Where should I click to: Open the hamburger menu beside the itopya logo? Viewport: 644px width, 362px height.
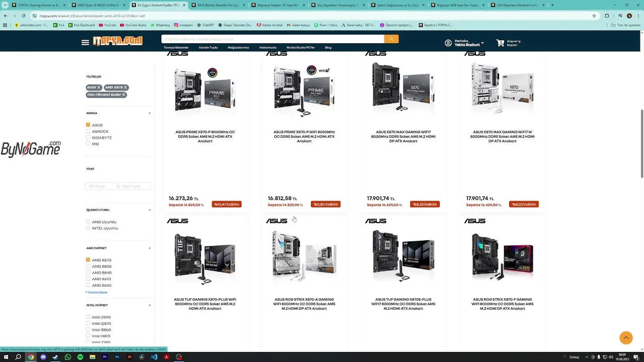point(85,42)
